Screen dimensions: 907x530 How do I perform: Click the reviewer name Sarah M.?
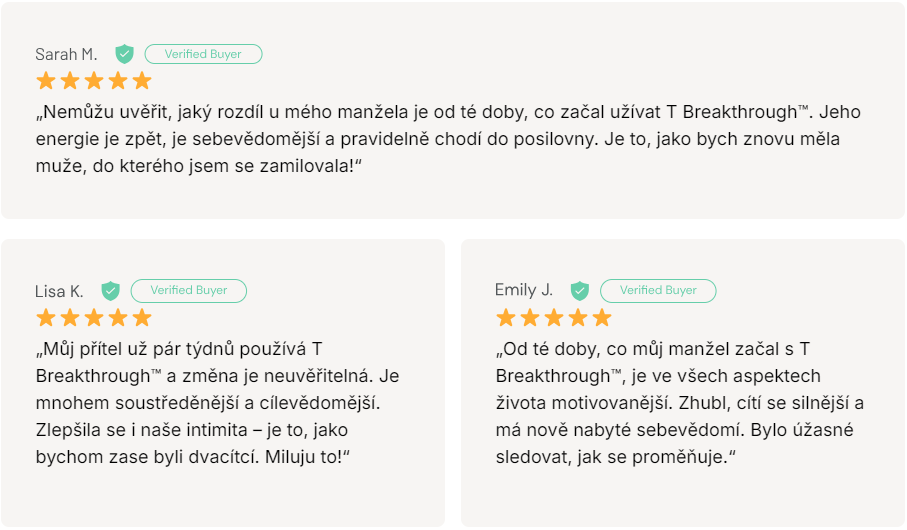tap(66, 54)
